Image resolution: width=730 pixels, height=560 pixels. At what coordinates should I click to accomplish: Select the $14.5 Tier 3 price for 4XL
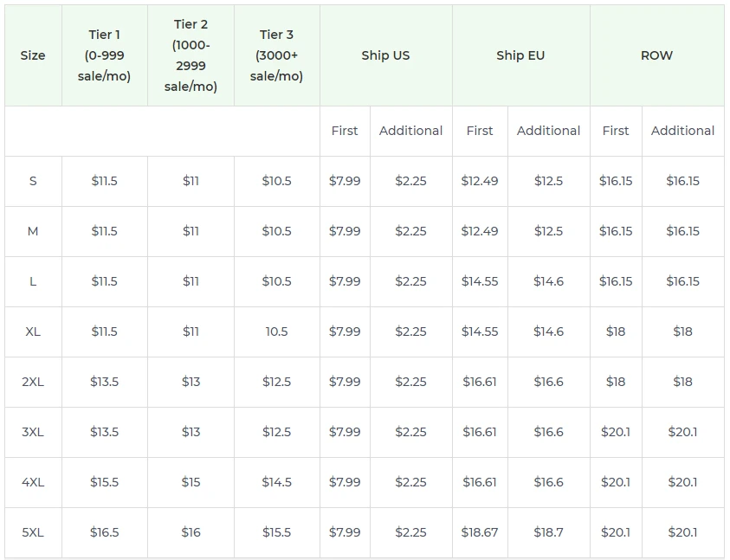click(275, 482)
